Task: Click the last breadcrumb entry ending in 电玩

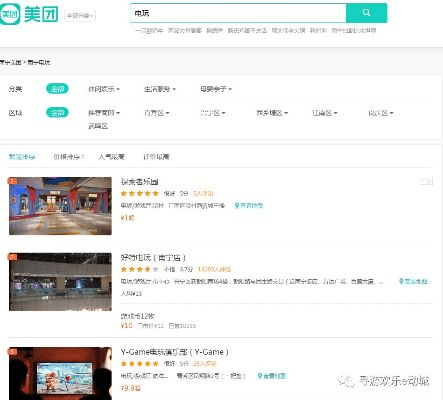Action: pyautogui.click(x=39, y=62)
